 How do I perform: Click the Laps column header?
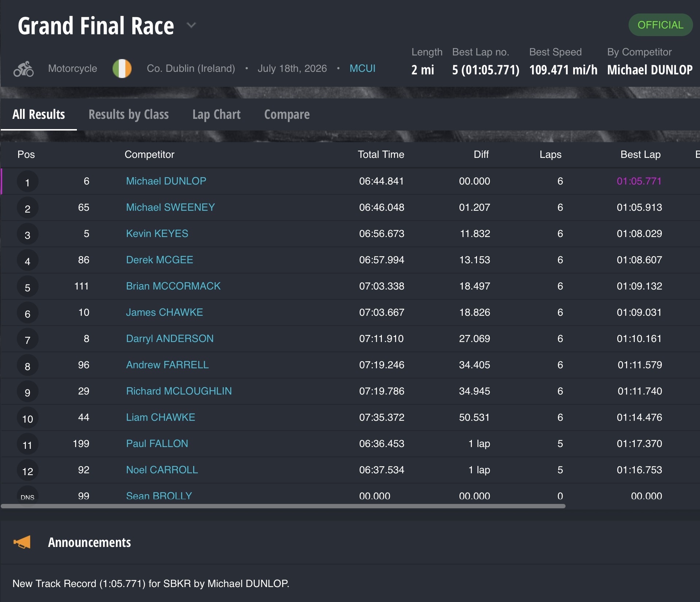pos(550,154)
